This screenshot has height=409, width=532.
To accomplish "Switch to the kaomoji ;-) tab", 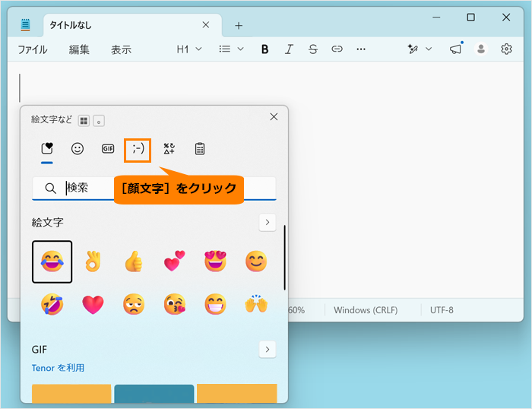I will (138, 149).
